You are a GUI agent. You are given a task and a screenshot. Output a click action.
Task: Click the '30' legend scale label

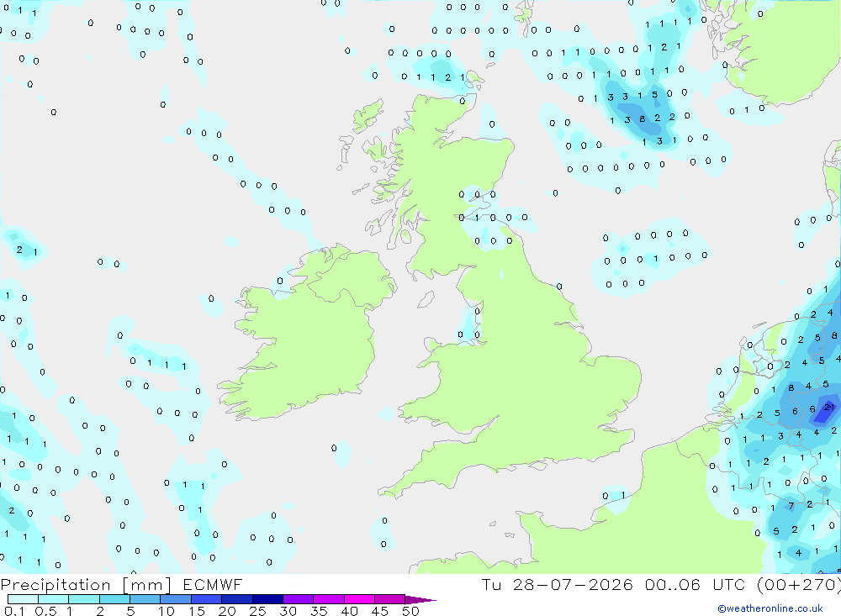point(288,611)
